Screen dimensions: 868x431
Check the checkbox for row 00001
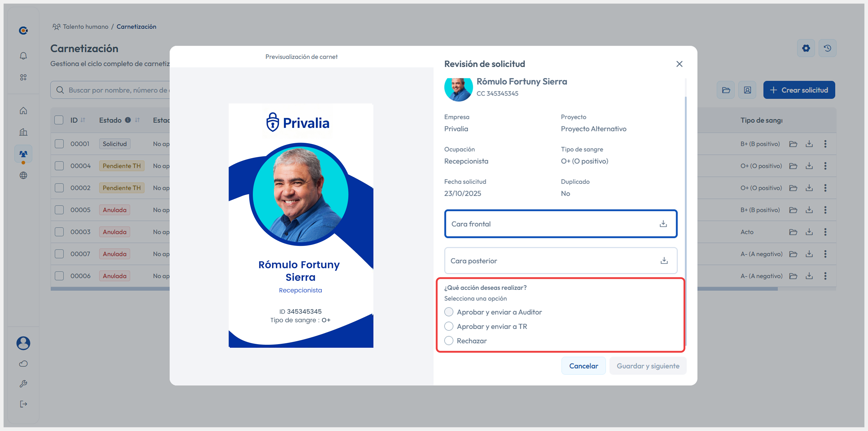click(59, 143)
